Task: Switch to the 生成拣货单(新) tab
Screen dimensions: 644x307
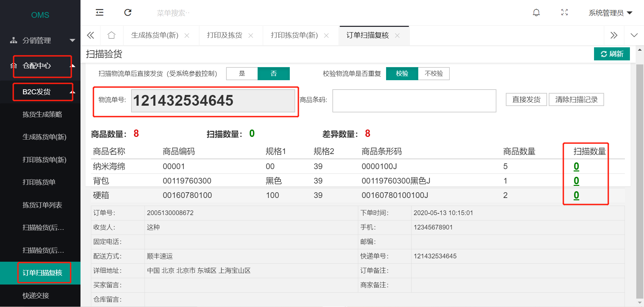Action: [x=155, y=35]
